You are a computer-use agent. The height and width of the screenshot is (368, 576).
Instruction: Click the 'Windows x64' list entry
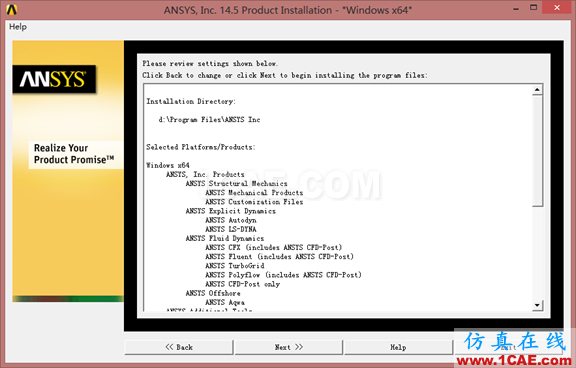[168, 165]
